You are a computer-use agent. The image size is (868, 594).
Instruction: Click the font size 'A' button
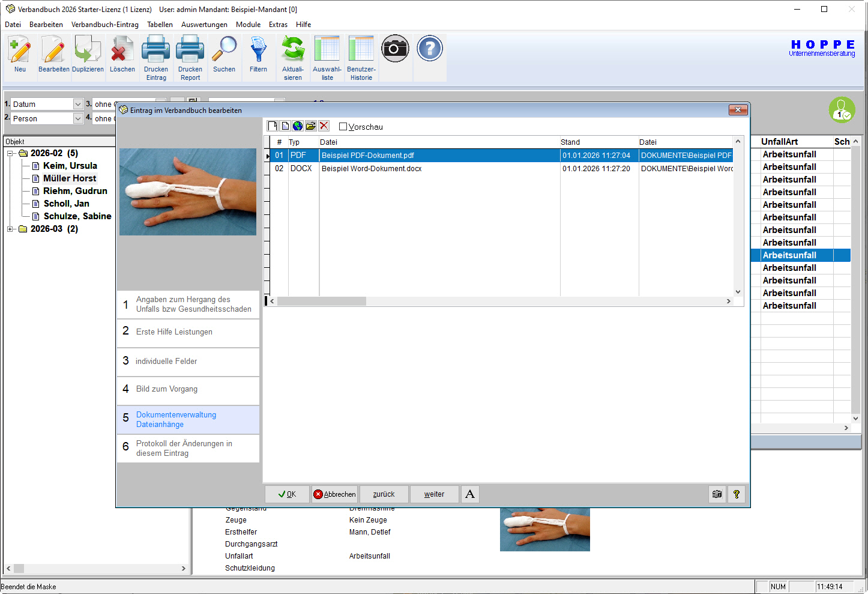coord(470,494)
